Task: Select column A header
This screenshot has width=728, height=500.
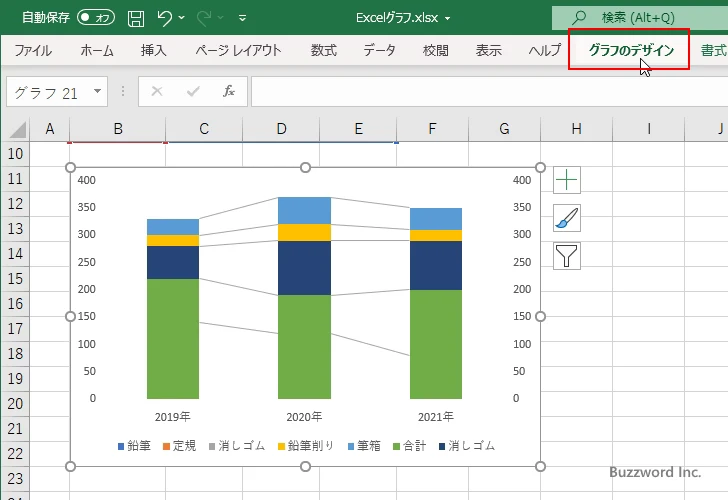Action: (x=50, y=129)
